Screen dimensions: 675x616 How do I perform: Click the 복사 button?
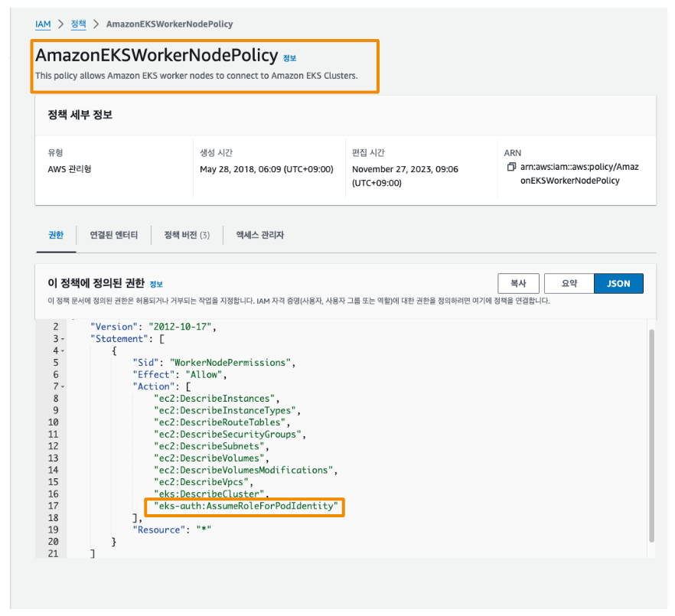click(x=518, y=283)
